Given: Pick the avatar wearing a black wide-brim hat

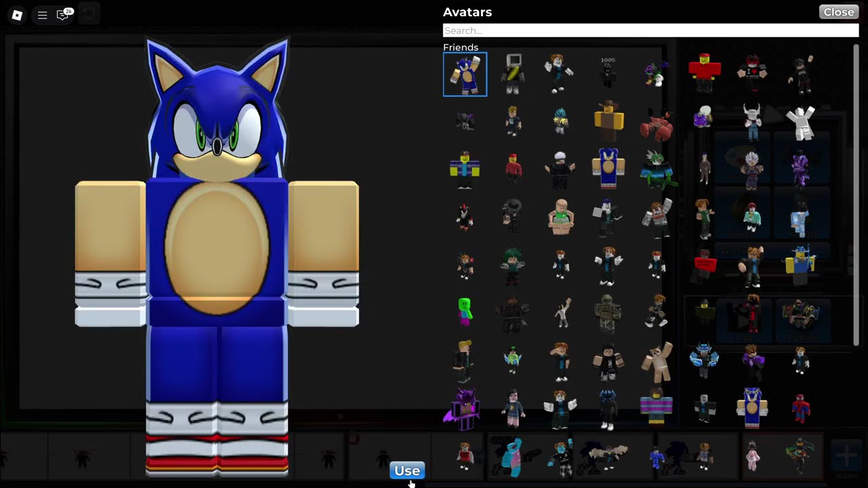Looking at the screenshot, I should [513, 215].
